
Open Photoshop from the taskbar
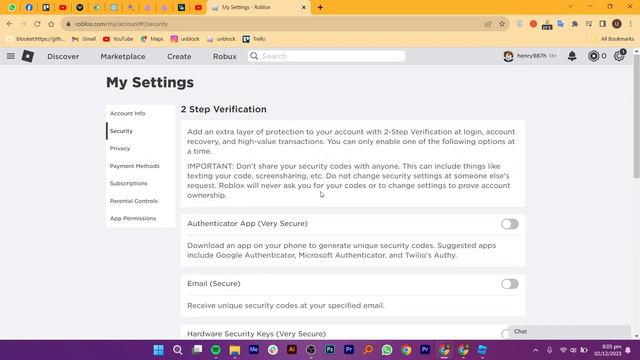(x=330, y=350)
